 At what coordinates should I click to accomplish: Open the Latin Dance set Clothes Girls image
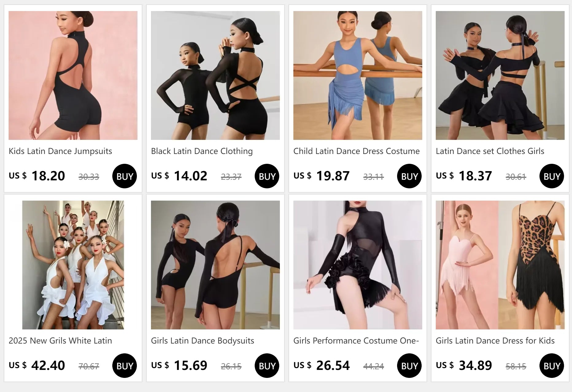coord(500,75)
